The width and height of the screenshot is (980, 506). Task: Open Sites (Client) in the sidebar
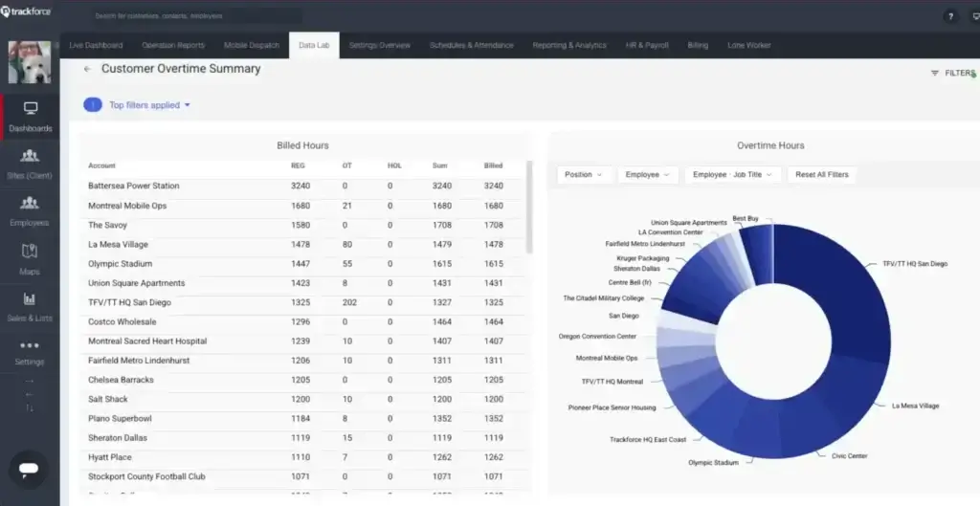click(x=30, y=164)
